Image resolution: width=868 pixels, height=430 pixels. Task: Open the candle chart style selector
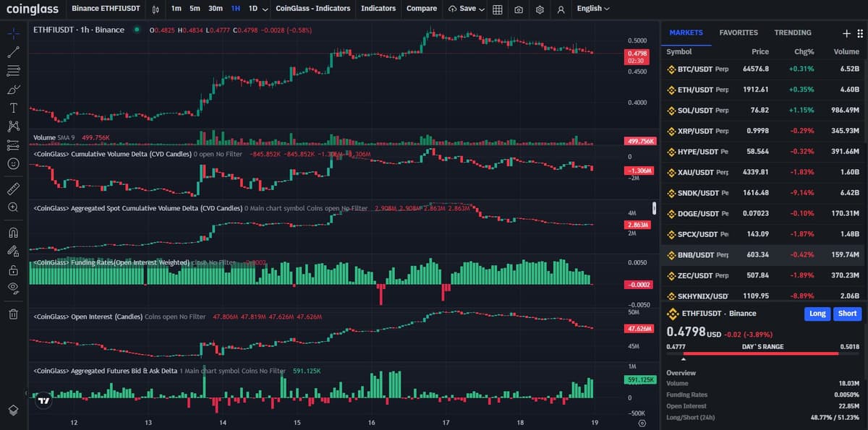click(156, 9)
